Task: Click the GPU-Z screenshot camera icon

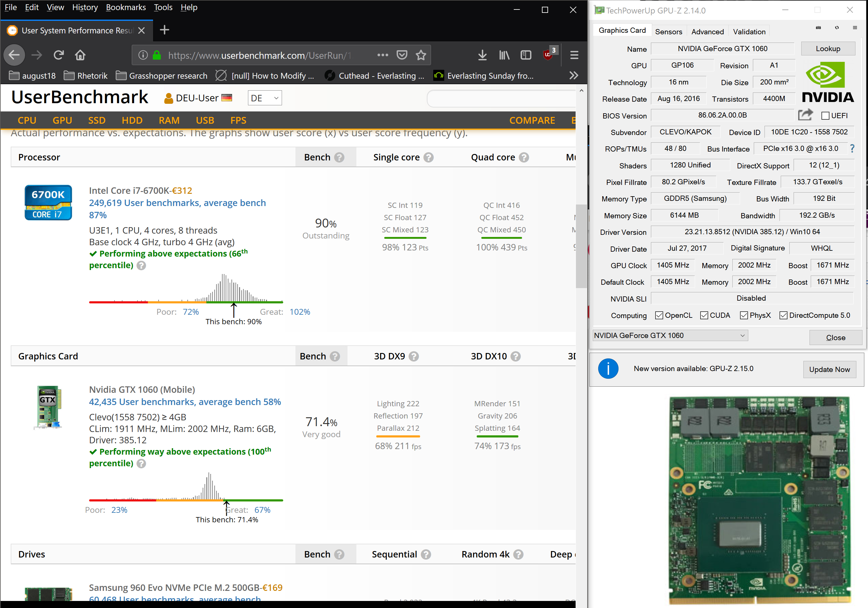Action: [x=818, y=28]
